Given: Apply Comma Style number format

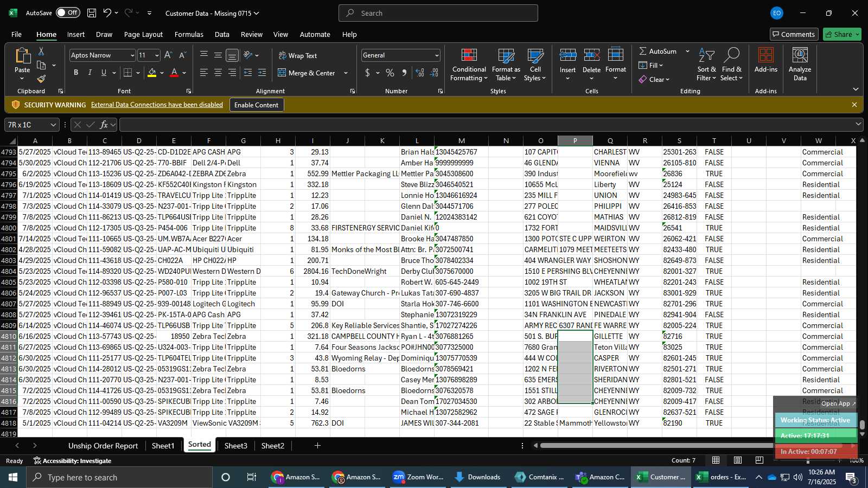Looking at the screenshot, I should point(404,73).
